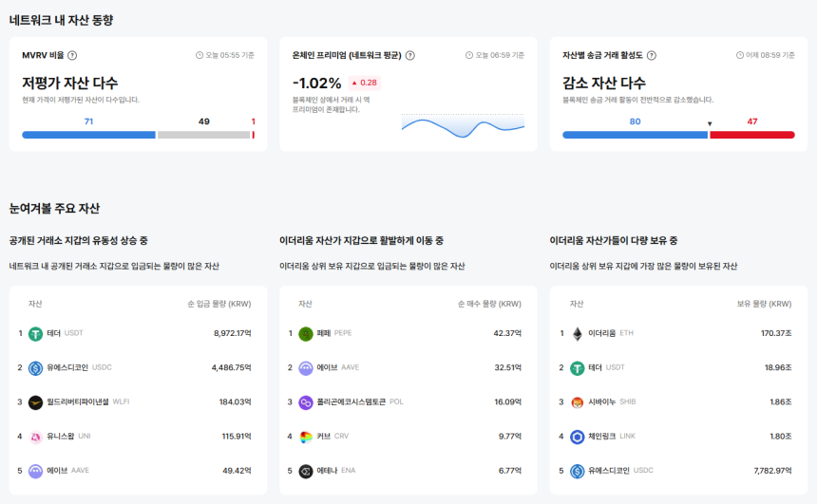Click the 170.37조 holdings value
This screenshot has width=817, height=504.
(776, 333)
